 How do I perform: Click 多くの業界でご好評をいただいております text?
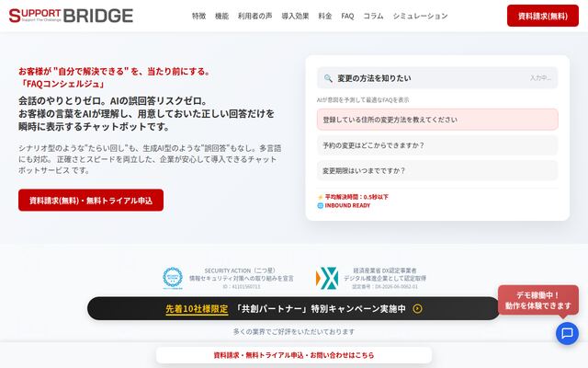click(x=294, y=331)
